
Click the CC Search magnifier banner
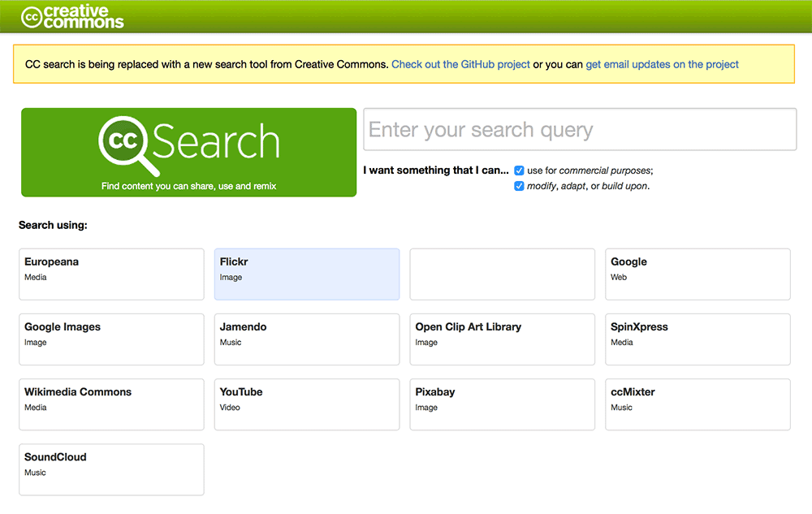click(x=188, y=152)
